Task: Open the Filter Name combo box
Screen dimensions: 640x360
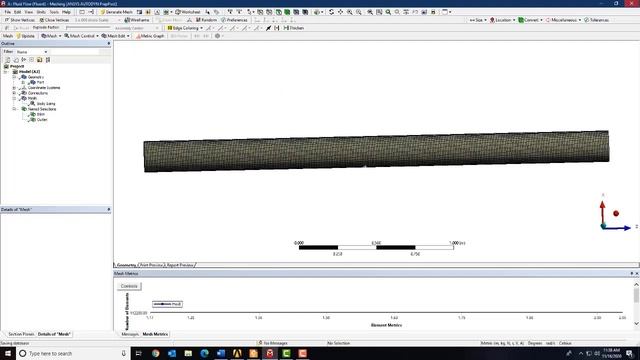Action: [x=32, y=52]
